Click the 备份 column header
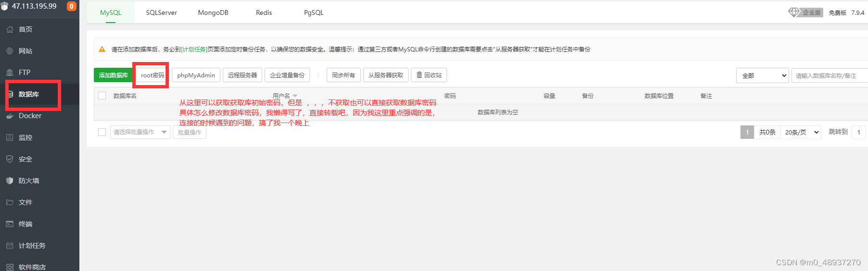The width and height of the screenshot is (868, 271). coord(588,96)
